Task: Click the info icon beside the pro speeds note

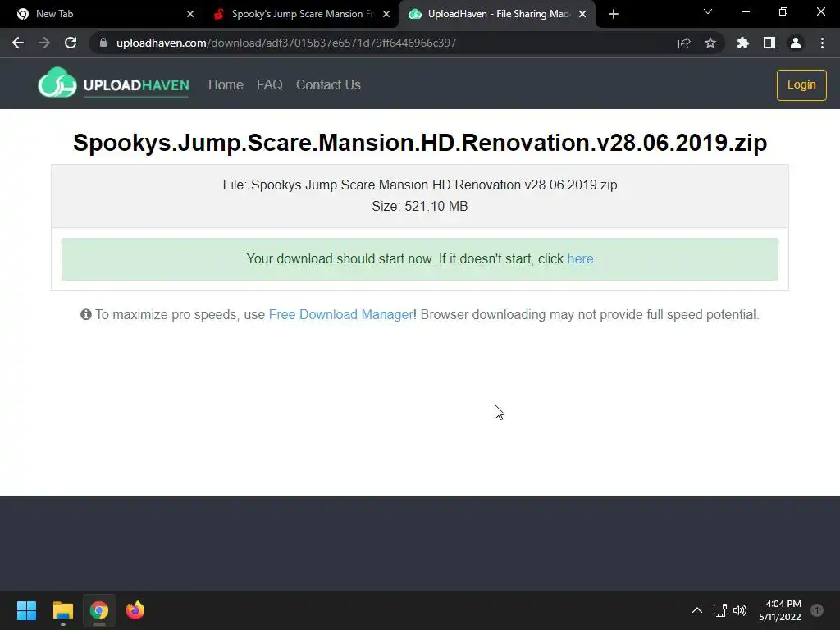Action: click(x=85, y=314)
